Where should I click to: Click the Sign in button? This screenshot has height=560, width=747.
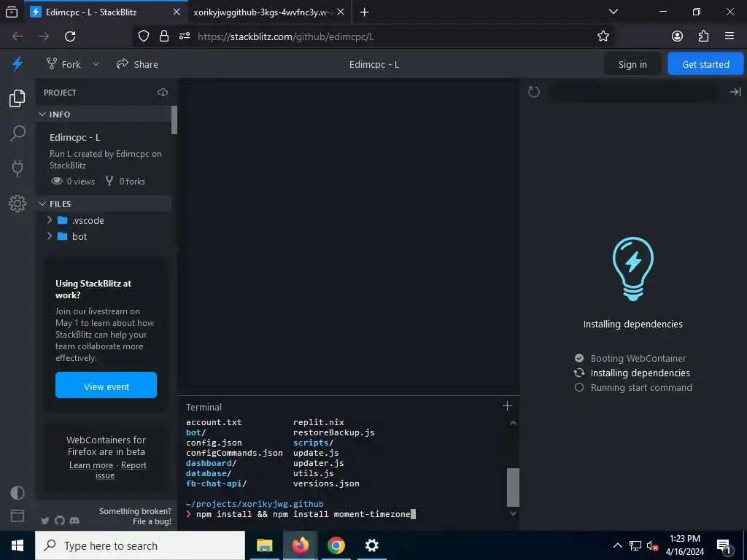pyautogui.click(x=632, y=64)
